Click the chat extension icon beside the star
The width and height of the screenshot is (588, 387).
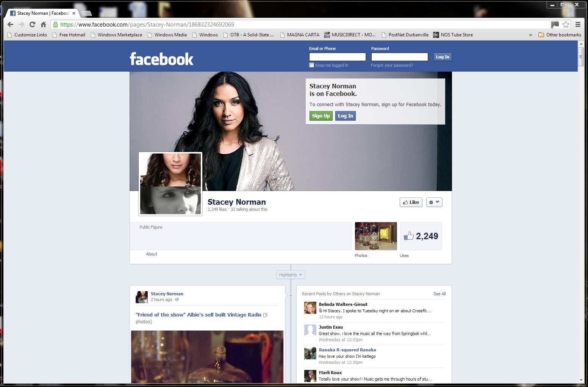tap(555, 25)
